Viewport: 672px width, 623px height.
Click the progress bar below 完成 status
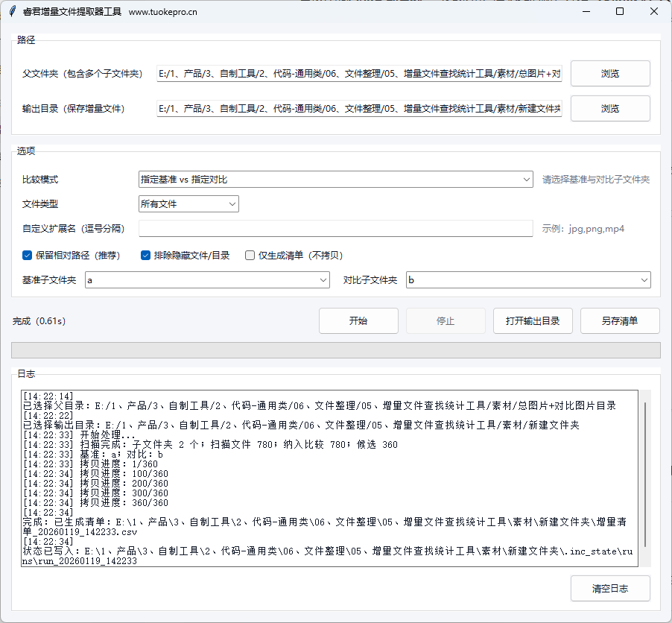[335, 350]
